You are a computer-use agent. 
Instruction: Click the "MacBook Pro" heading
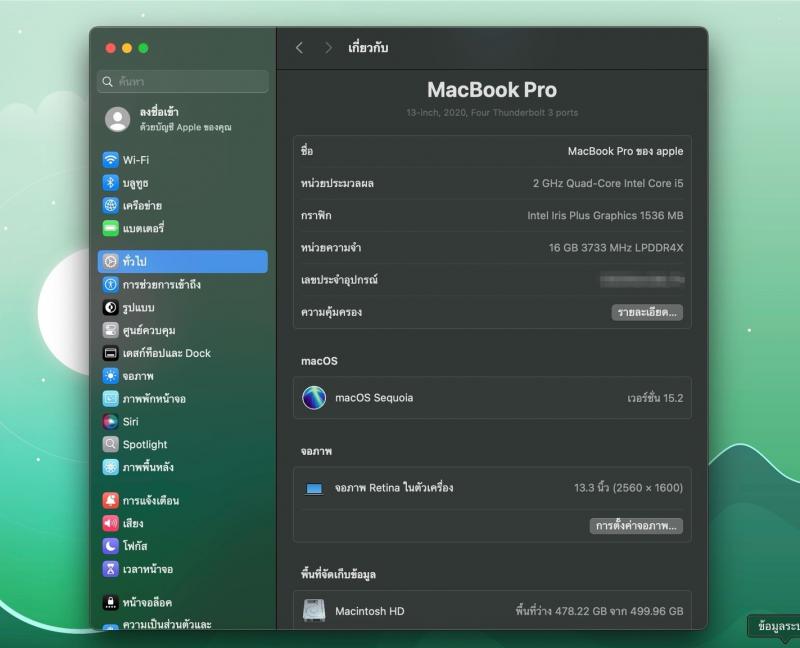492,90
